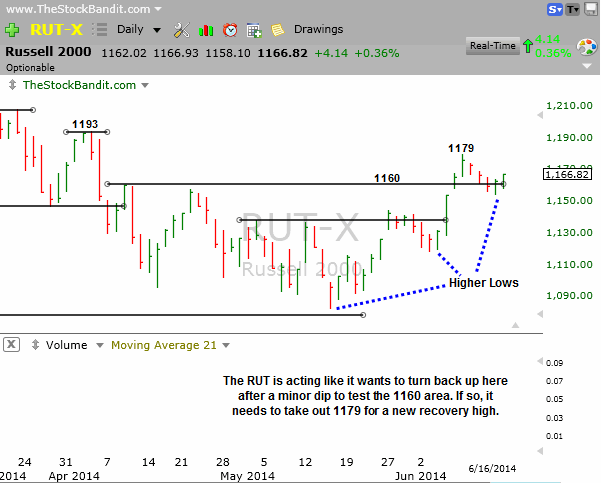601x483 pixels.
Task: Open the Drawings menu
Action: coord(318,29)
